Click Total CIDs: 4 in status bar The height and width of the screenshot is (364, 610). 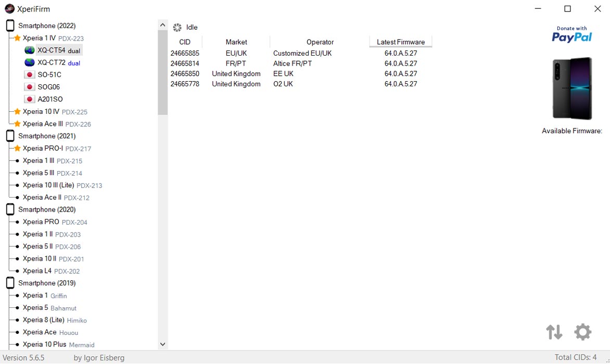(x=575, y=357)
